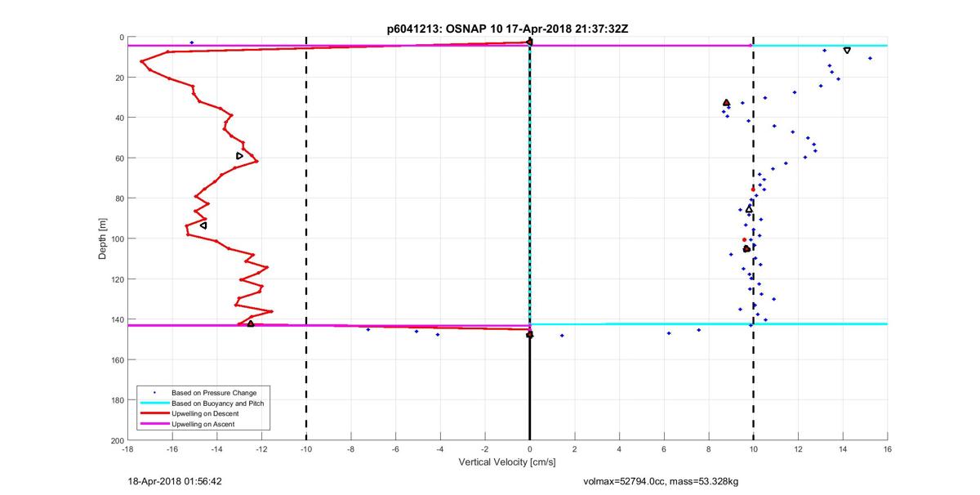Image resolution: width=980 pixels, height=495 pixels.
Task: Click x-axis tick label '6'
Action: [664, 449]
